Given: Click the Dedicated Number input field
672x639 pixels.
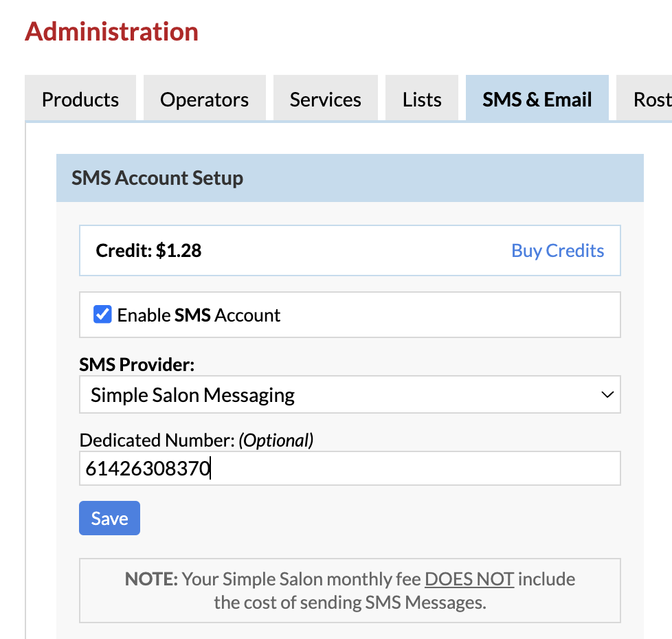Looking at the screenshot, I should pyautogui.click(x=350, y=468).
